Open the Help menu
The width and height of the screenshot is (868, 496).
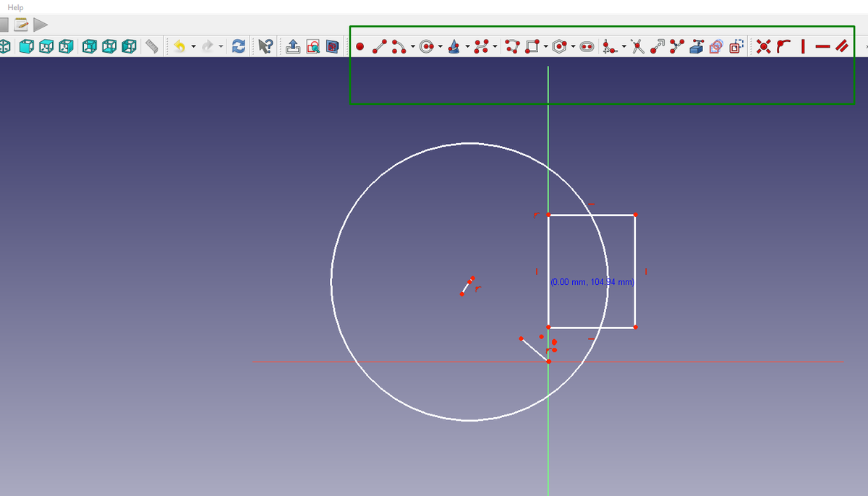16,7
